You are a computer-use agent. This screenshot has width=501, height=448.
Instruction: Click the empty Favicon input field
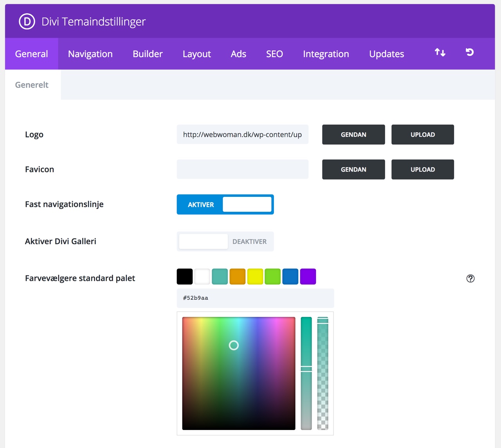click(243, 169)
